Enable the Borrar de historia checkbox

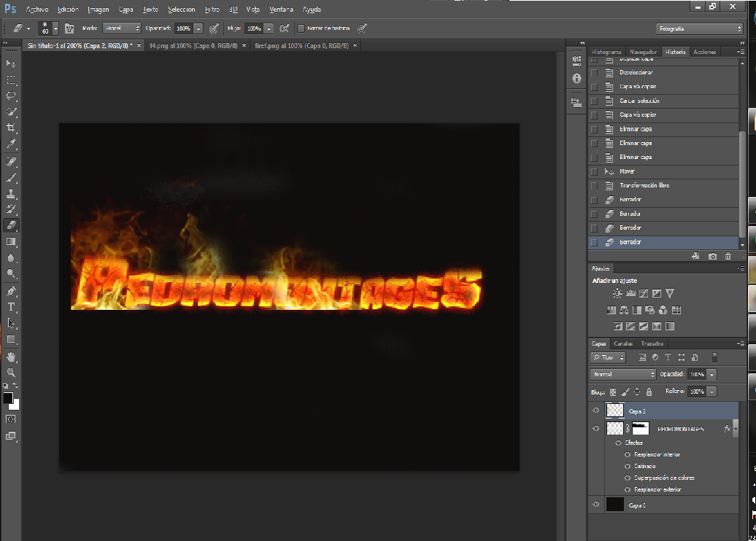[301, 28]
